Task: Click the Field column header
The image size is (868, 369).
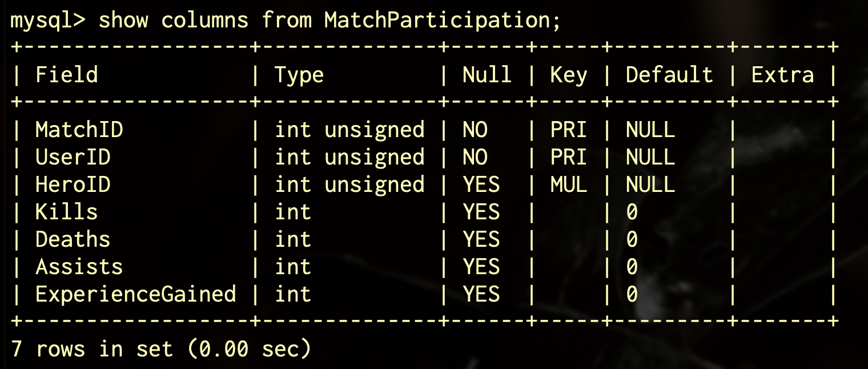Action: (66, 75)
